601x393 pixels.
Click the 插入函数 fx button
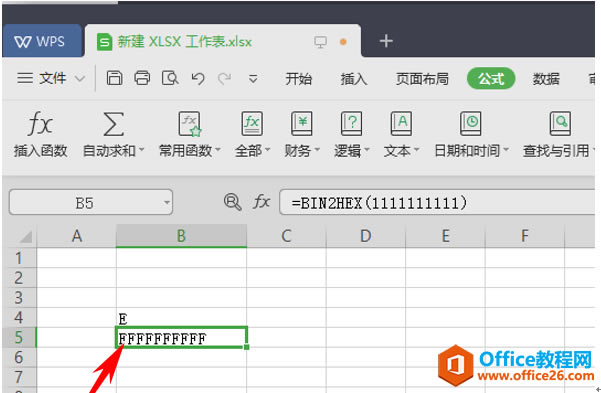pos(40,134)
